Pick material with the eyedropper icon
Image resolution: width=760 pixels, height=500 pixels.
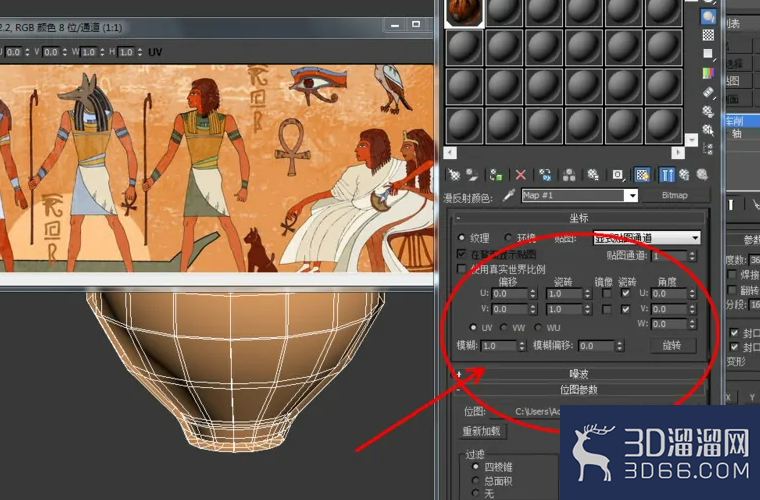tap(508, 195)
